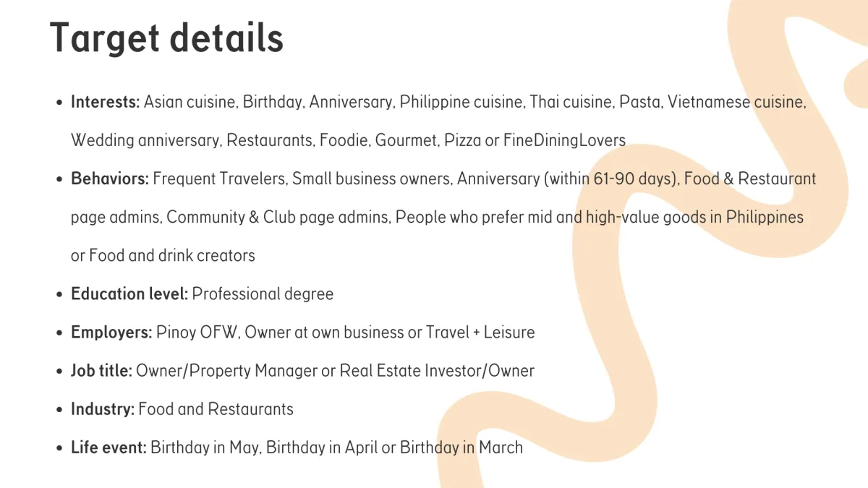Image resolution: width=868 pixels, height=488 pixels.
Task: Click the Industry label
Action: 103,409
